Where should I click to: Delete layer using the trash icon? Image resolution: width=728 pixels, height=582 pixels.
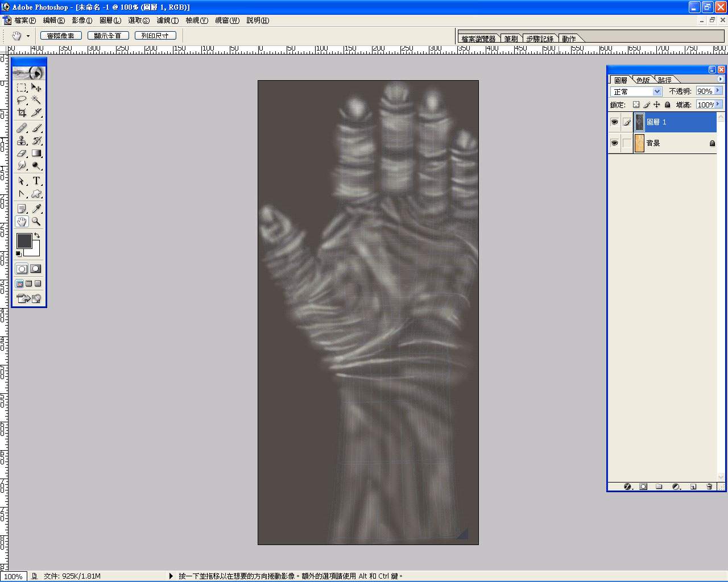709,487
